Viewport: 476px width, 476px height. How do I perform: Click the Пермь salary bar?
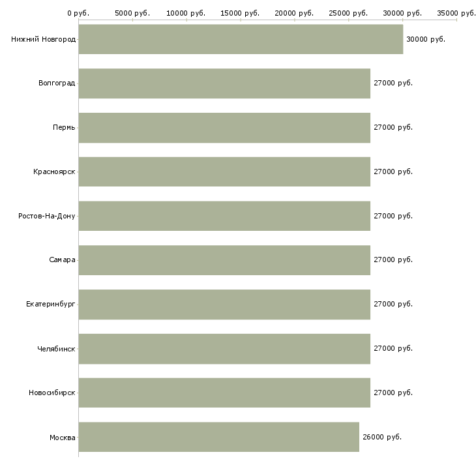point(224,128)
